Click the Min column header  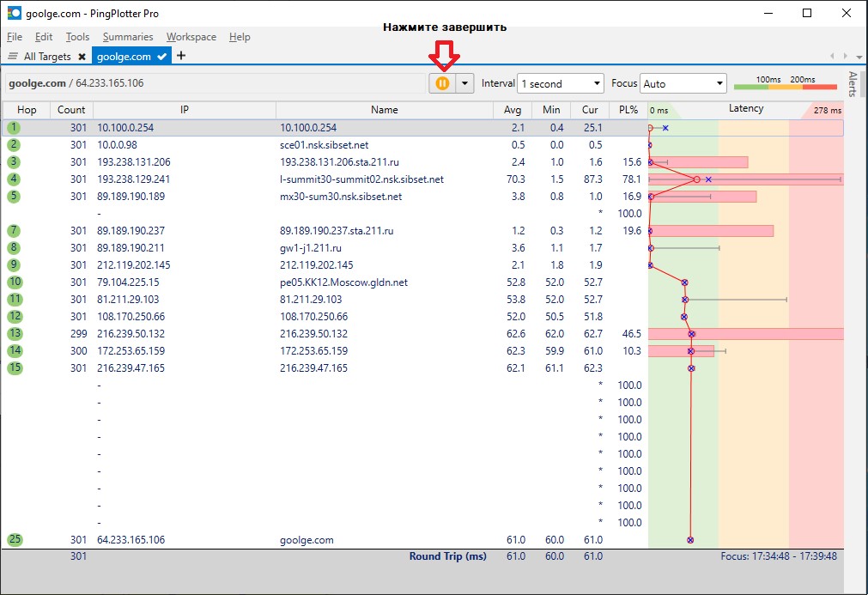pyautogui.click(x=551, y=110)
